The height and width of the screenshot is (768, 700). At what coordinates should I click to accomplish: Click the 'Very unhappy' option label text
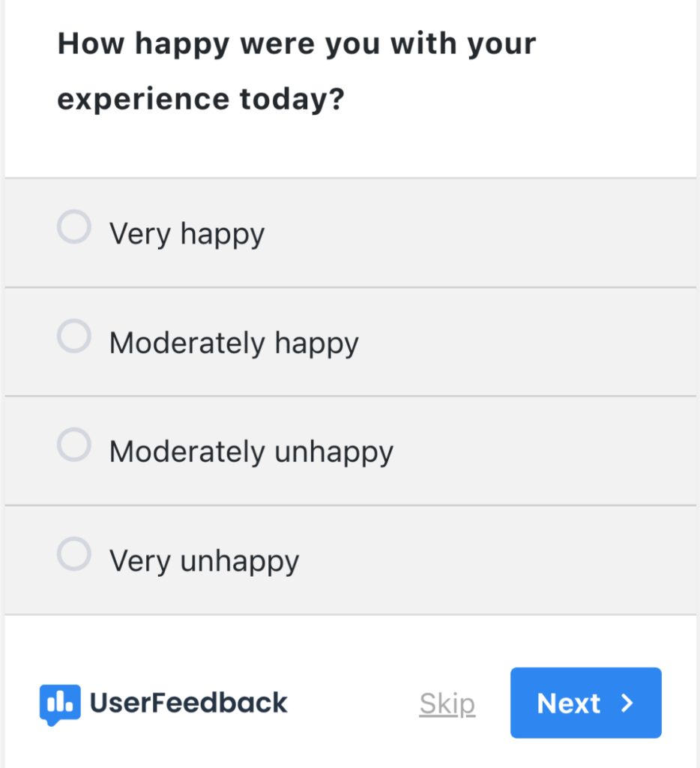pos(204,560)
